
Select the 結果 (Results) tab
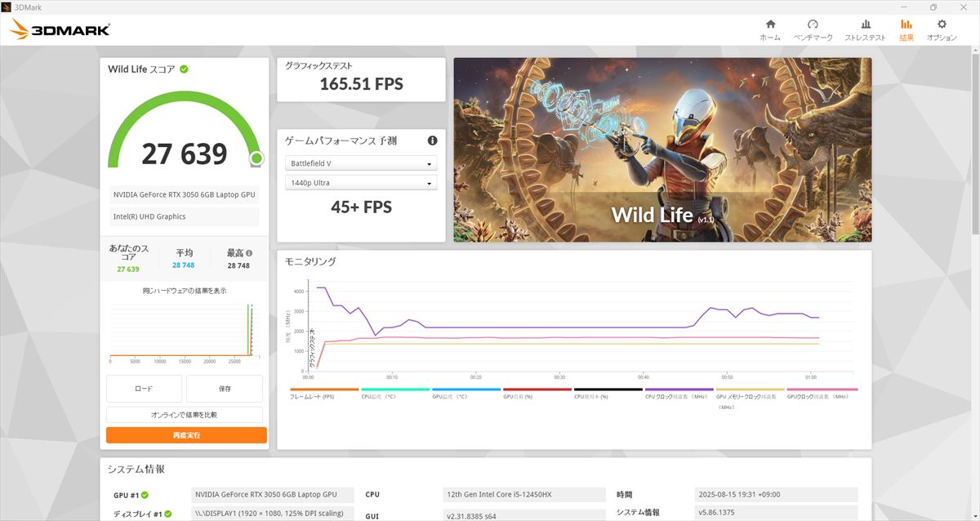(x=906, y=29)
